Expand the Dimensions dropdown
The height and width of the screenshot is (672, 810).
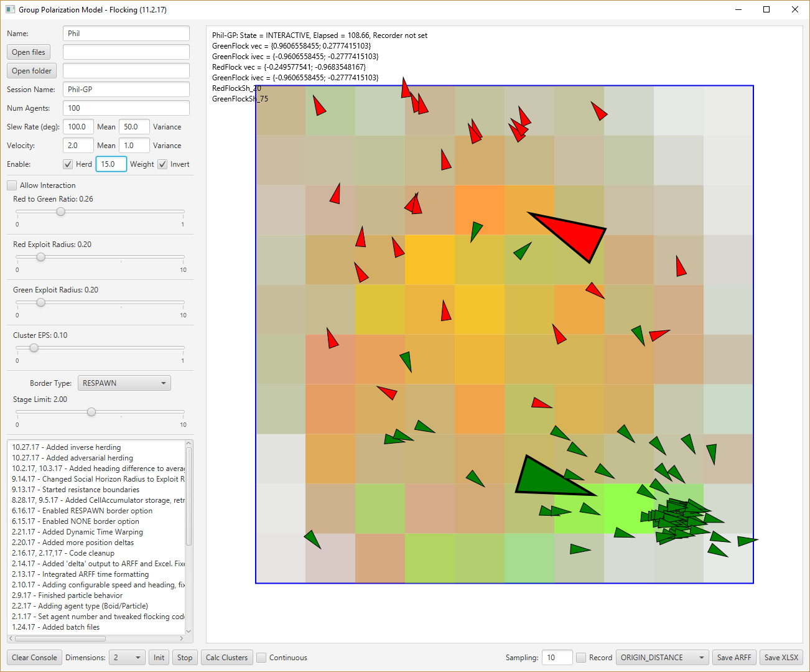coord(127,658)
